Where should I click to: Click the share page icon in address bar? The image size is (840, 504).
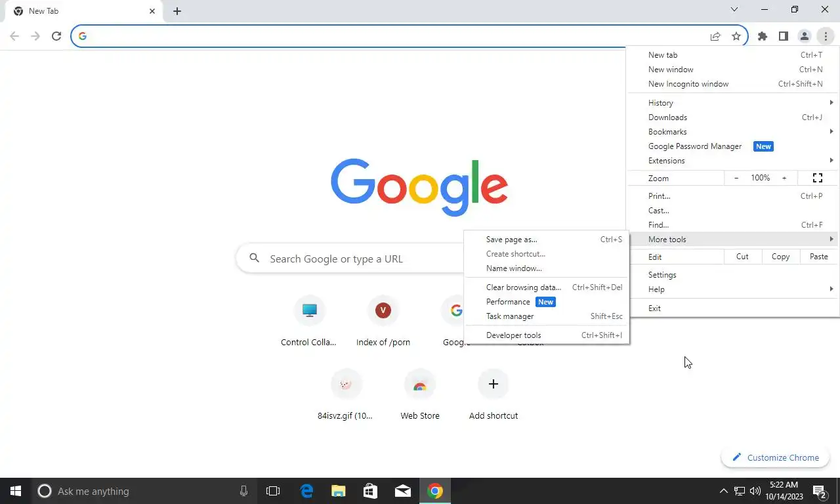click(715, 37)
